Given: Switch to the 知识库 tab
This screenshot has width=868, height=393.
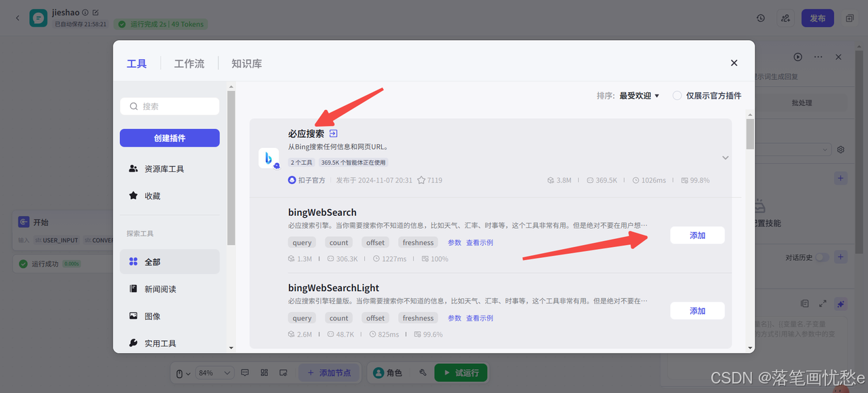Looking at the screenshot, I should (x=247, y=63).
